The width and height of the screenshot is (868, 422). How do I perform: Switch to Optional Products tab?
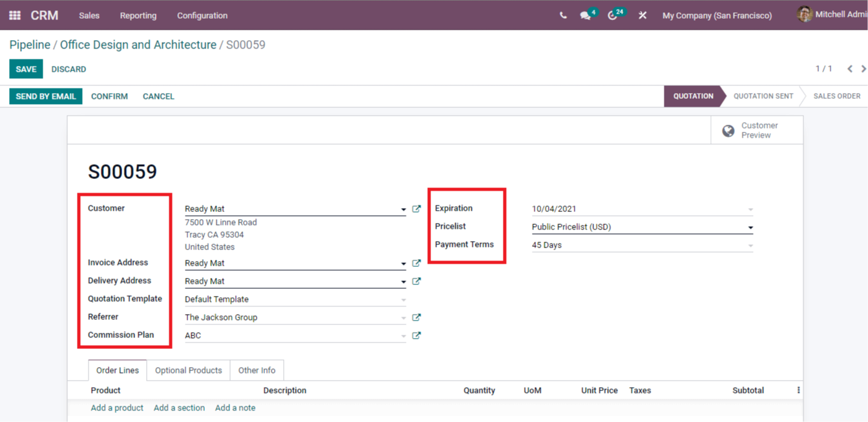pos(188,370)
